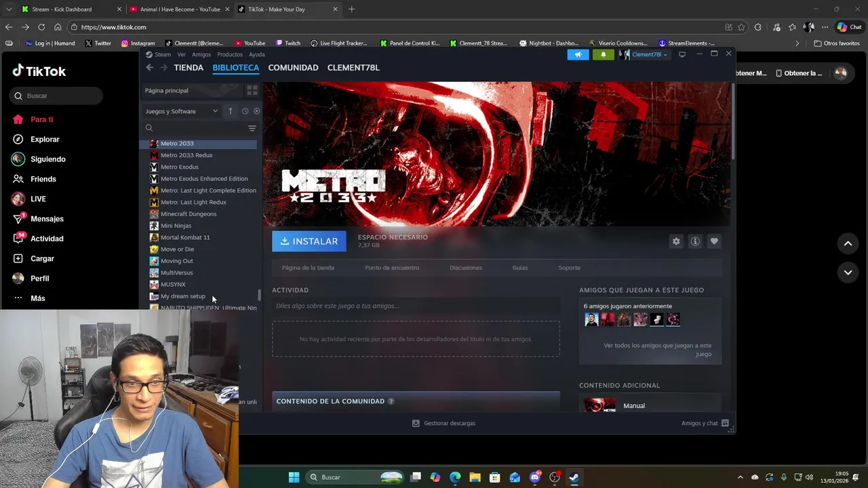The width and height of the screenshot is (868, 488).
Task: Open Steam announcements megaphone button
Action: click(x=578, y=55)
